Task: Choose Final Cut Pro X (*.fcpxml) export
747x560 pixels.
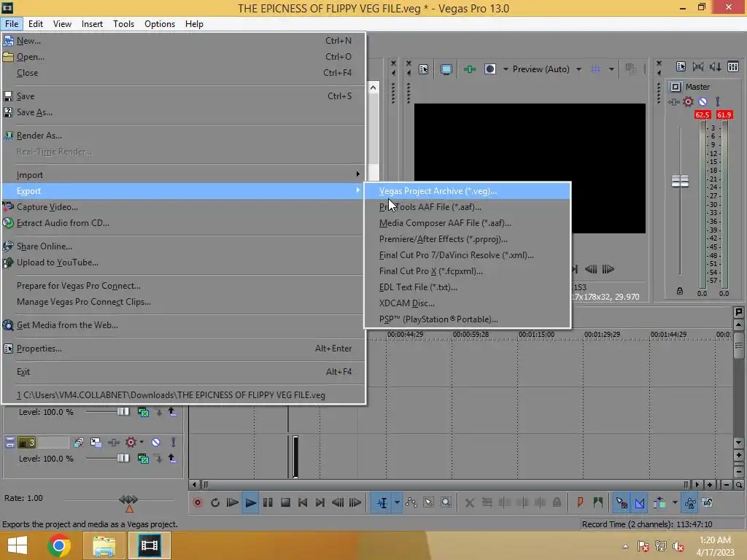Action: (468, 271)
